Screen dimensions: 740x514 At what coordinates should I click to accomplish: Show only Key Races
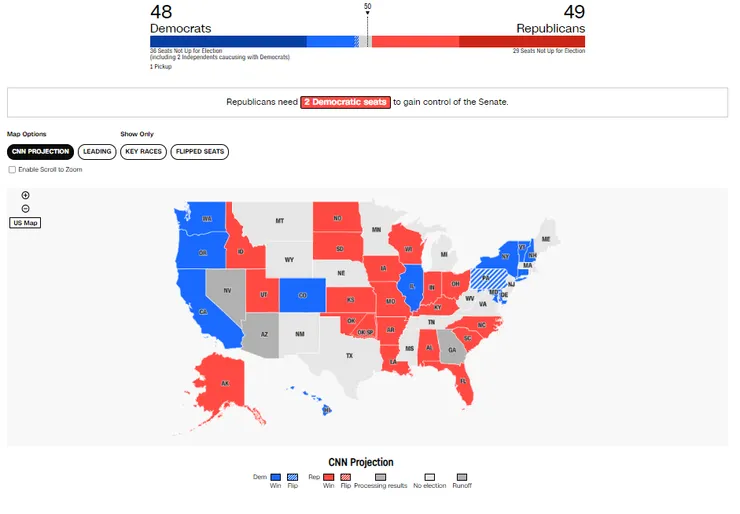coord(144,152)
